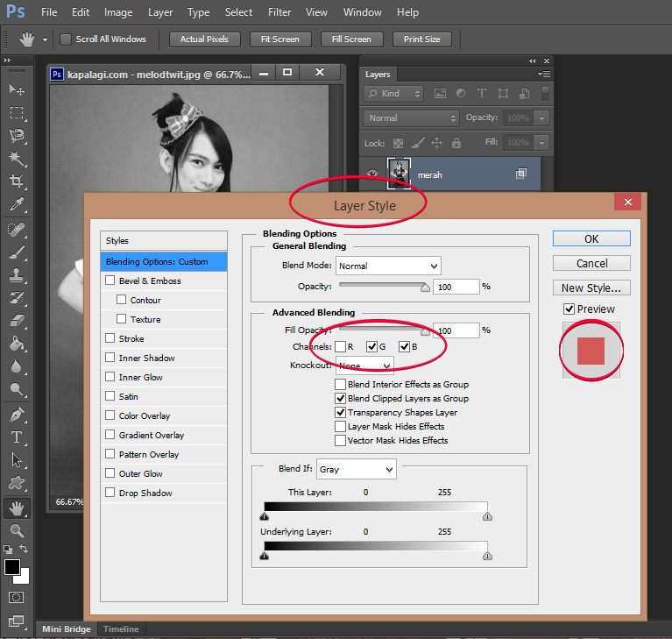Open Layers panel Opacity dropdown arrow

[542, 118]
